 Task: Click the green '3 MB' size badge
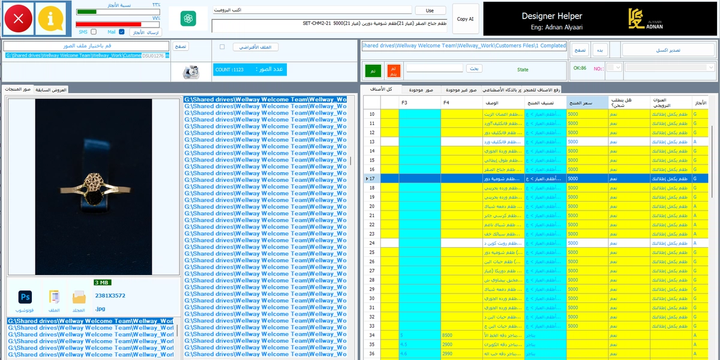pos(102,282)
